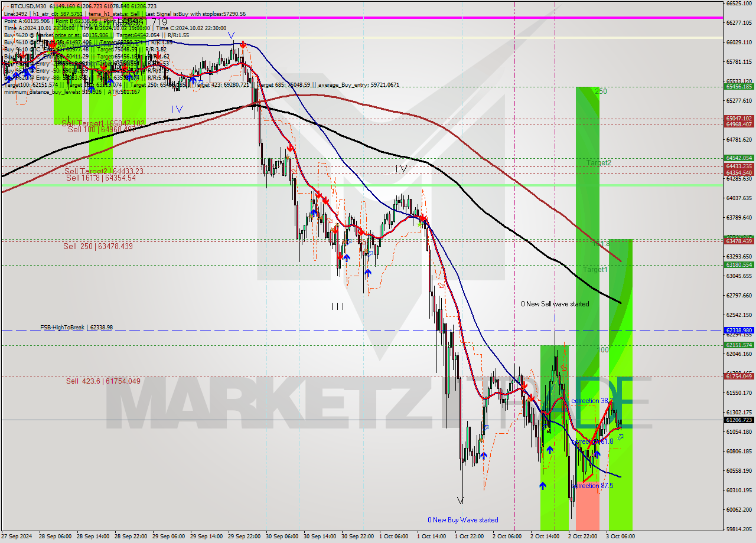Click the '3 Oct 06:00' time axis label
This screenshot has width=756, height=543.
[x=620, y=537]
